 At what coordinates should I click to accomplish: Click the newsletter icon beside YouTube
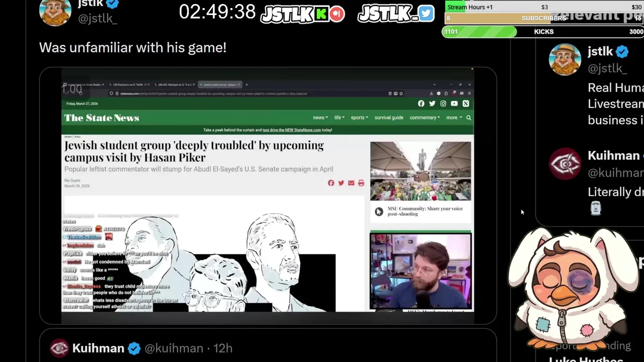466,104
